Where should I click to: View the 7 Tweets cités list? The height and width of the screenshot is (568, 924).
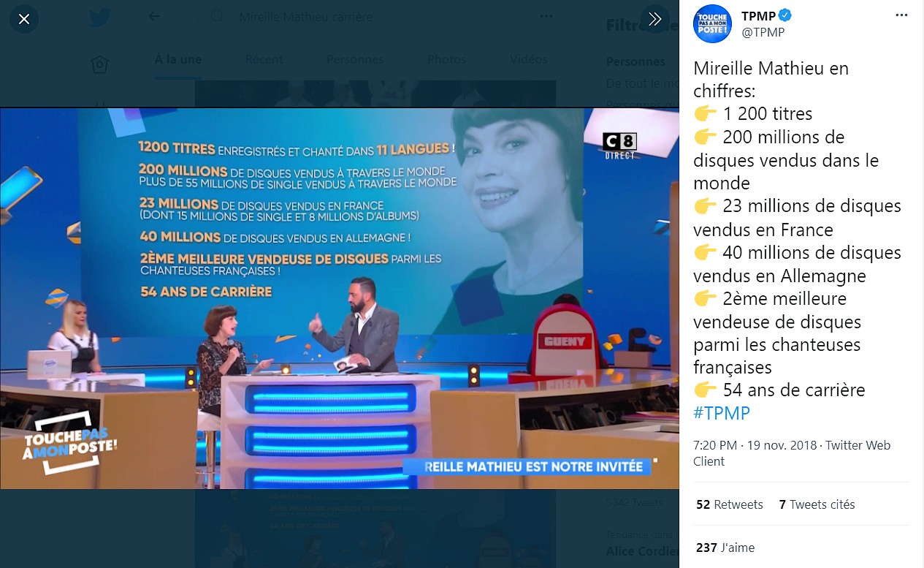(817, 504)
